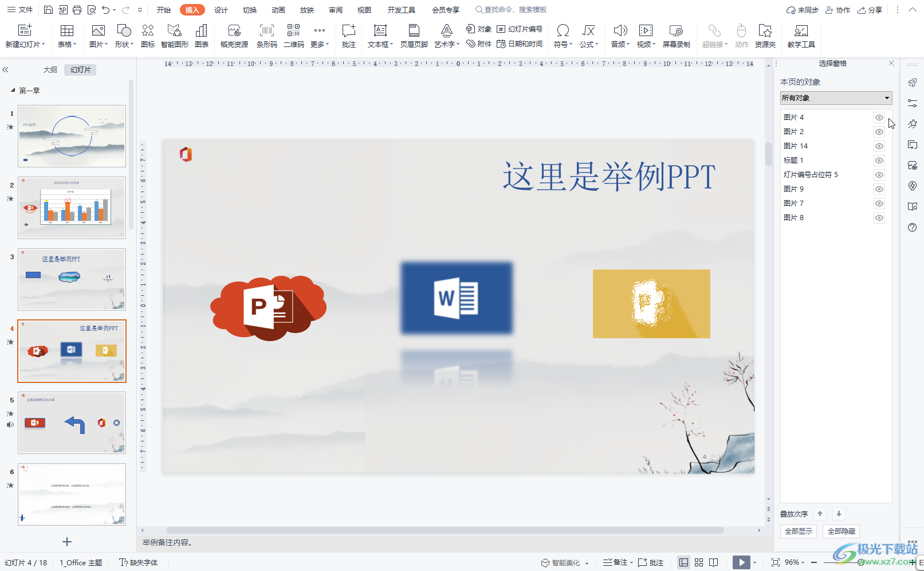
Task: Open the quick access toolbar customize arrow
Action: click(x=140, y=10)
